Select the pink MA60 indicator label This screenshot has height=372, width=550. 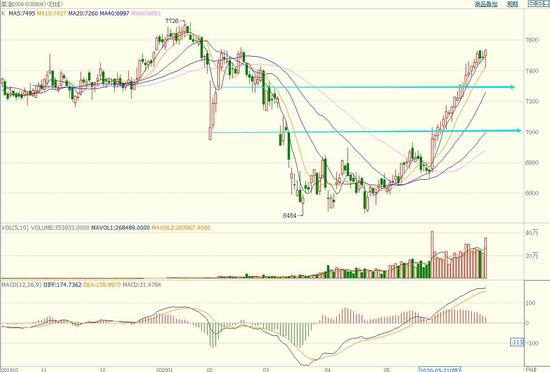tap(146, 13)
